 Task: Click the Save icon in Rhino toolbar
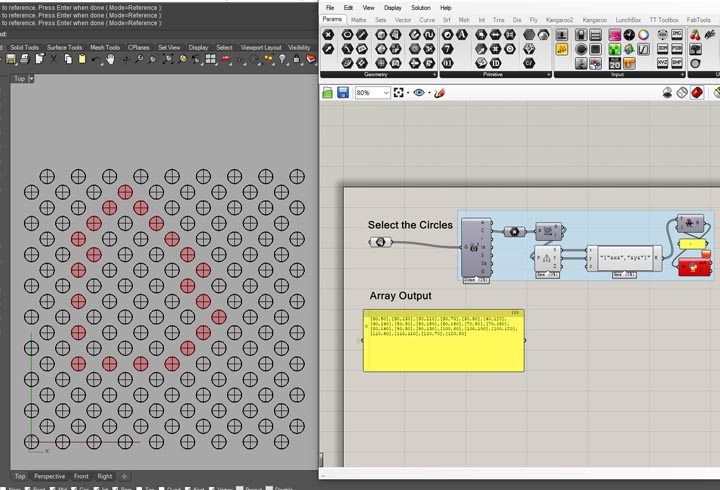tap(11, 59)
